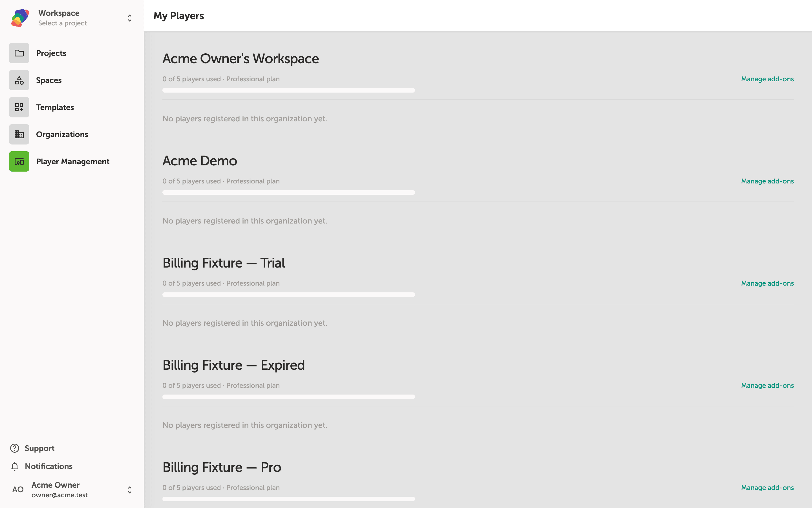Click owner@acme.test email text
Image resolution: width=812 pixels, height=508 pixels.
pos(60,495)
